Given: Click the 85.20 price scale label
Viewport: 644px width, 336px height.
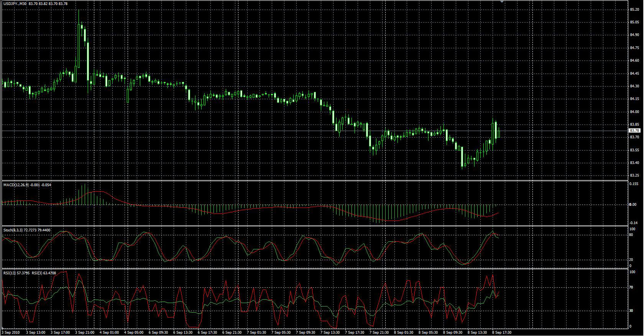Looking at the screenshot, I should [x=634, y=10].
